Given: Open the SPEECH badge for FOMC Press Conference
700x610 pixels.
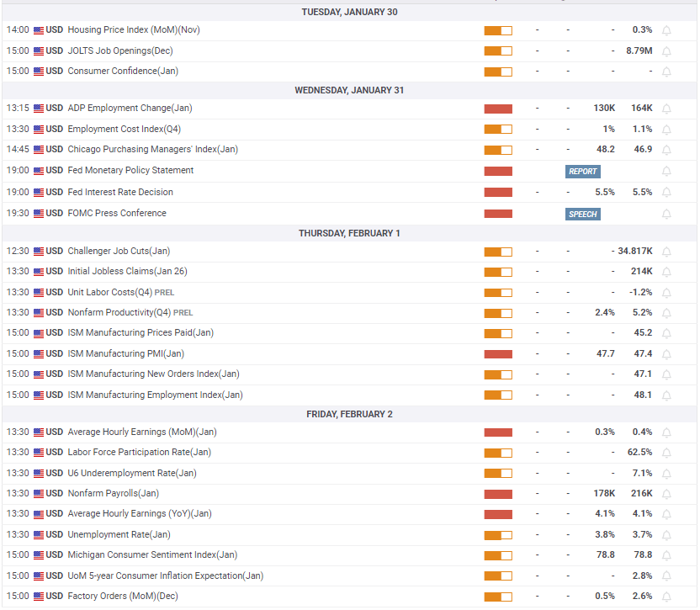Looking at the screenshot, I should [582, 215].
